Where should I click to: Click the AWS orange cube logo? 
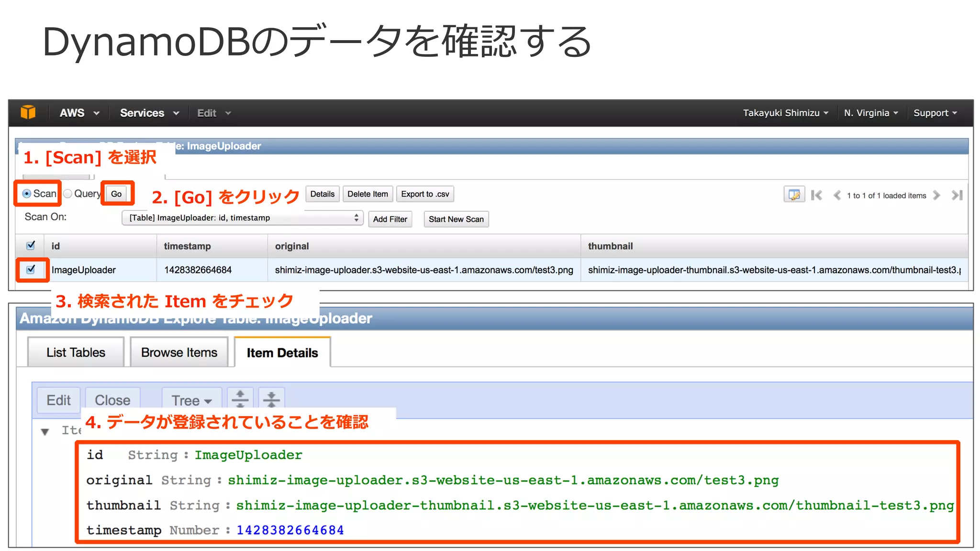[x=28, y=112]
